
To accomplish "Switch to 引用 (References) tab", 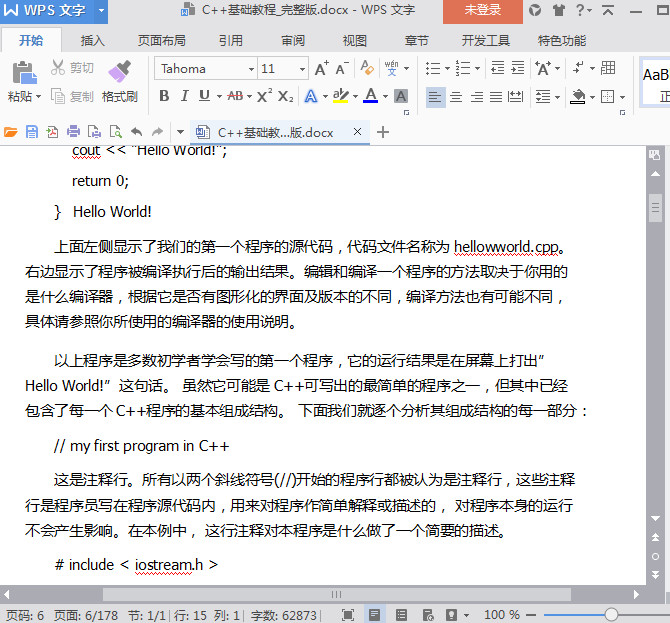I will point(231,41).
